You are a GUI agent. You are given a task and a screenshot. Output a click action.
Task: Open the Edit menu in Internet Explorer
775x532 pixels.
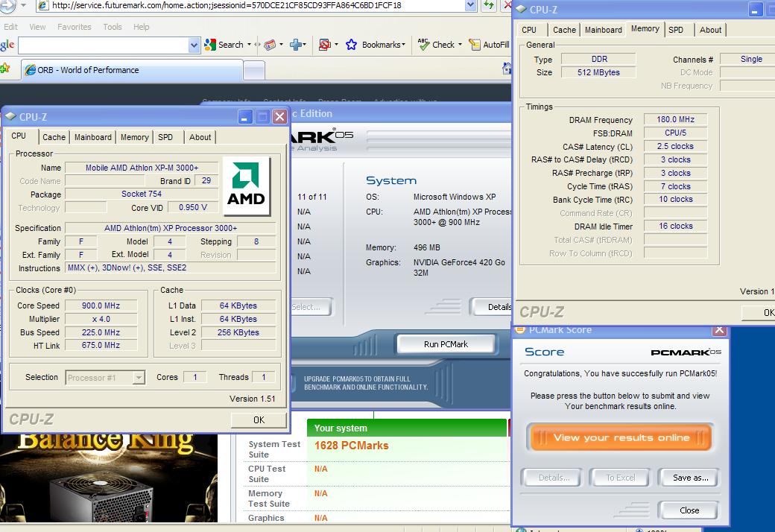click(11, 27)
